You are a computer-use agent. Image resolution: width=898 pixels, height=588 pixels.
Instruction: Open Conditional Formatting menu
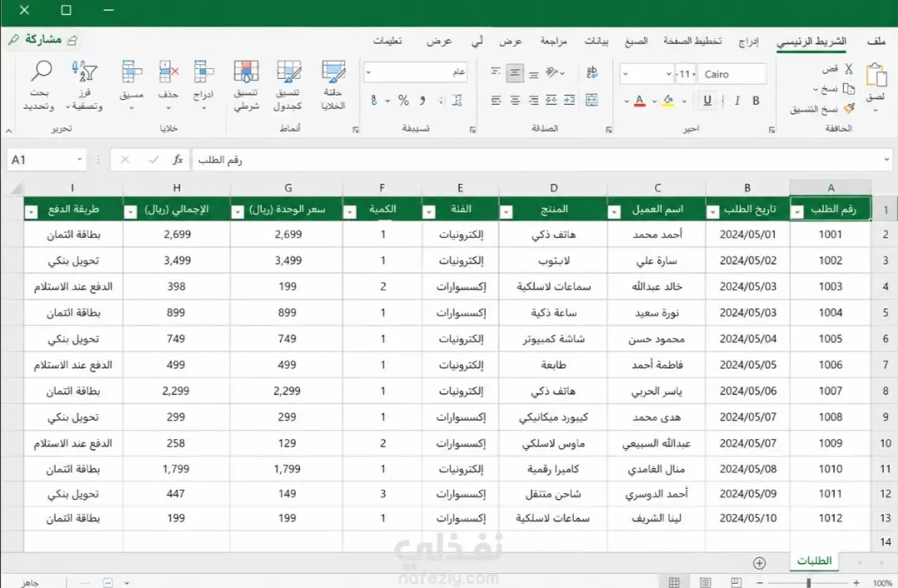(x=246, y=85)
